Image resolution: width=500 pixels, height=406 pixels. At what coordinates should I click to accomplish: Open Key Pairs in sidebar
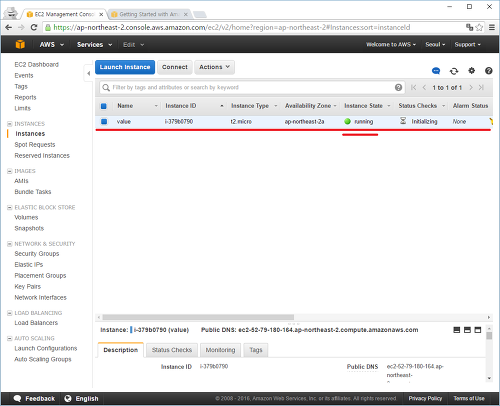[x=27, y=286]
